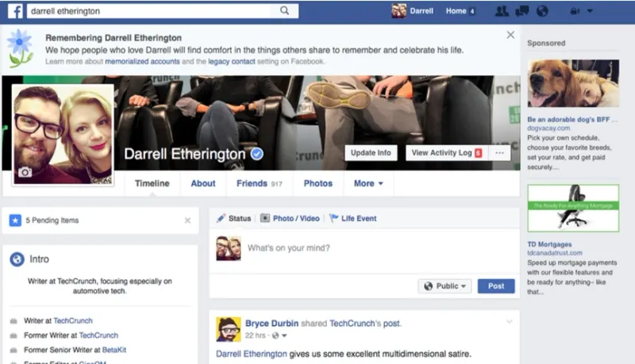Close the Remembering banner
635x364 pixels.
[x=510, y=35]
